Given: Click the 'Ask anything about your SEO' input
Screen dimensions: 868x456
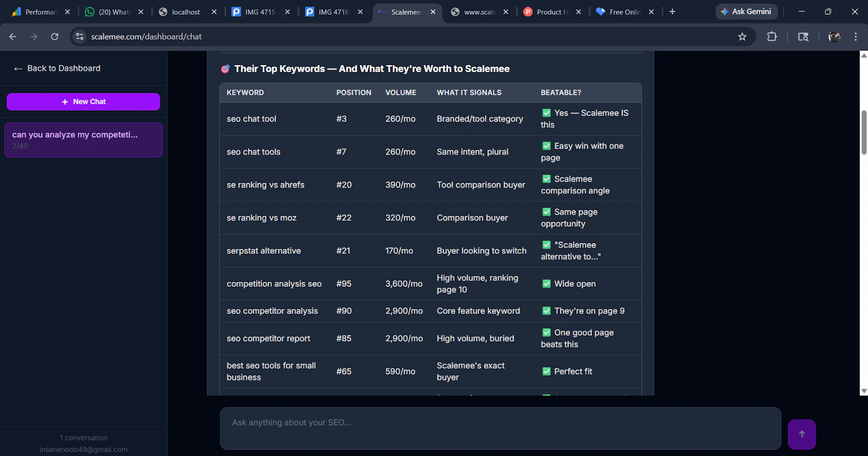Looking at the screenshot, I should pyautogui.click(x=500, y=428).
